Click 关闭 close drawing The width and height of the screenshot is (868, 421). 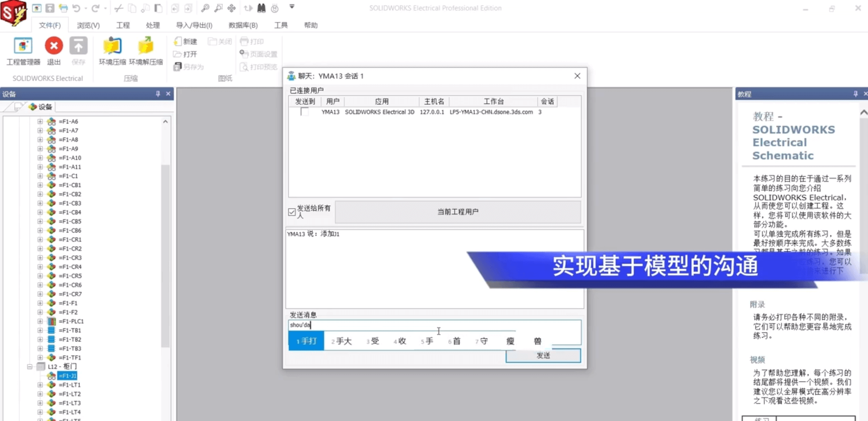(220, 41)
